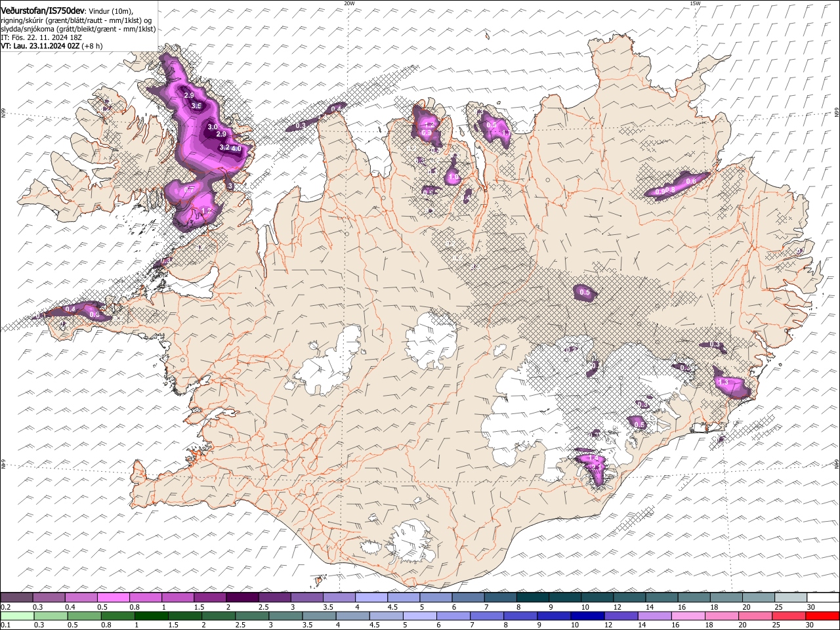Click the 0.8 swatch in the upper legend
The height and width of the screenshot is (630, 840).
[145, 598]
